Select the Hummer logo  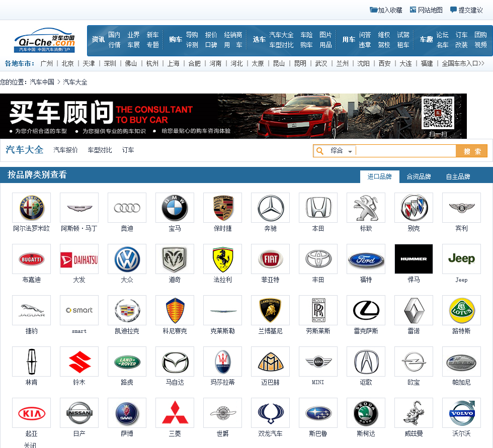pos(414,259)
